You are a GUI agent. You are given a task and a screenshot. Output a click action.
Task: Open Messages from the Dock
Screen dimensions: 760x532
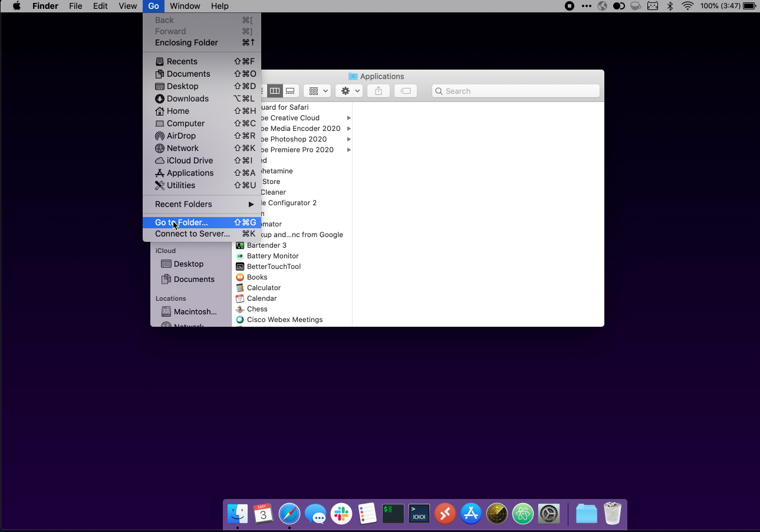click(315, 514)
